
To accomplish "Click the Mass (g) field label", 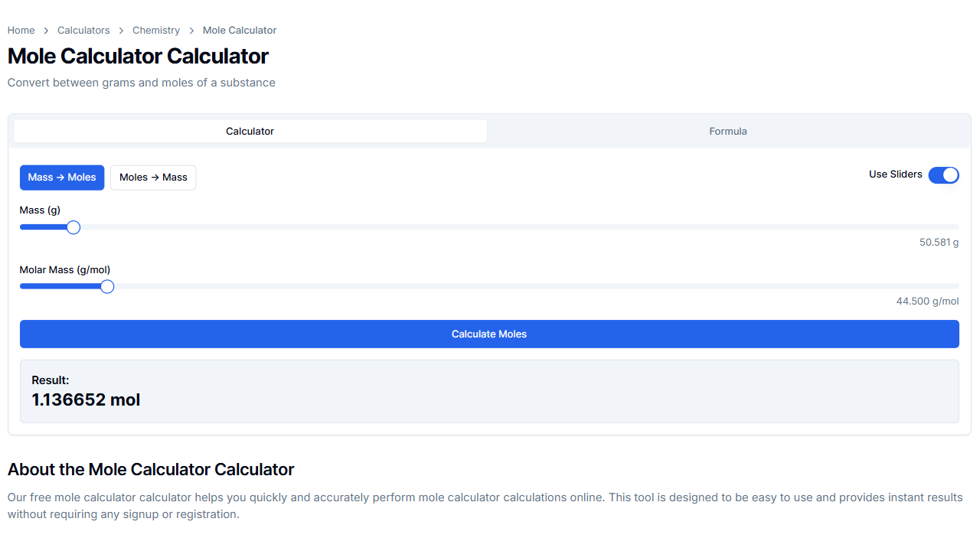I will click(40, 210).
